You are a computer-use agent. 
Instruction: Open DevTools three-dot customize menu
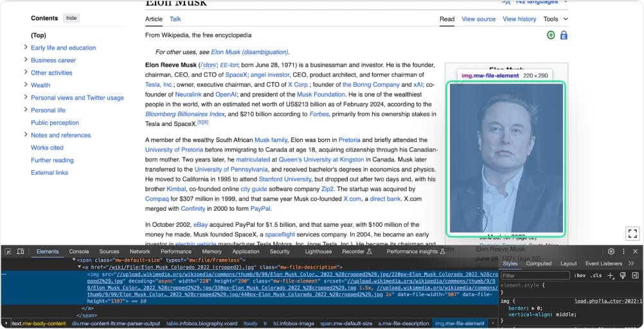623,251
